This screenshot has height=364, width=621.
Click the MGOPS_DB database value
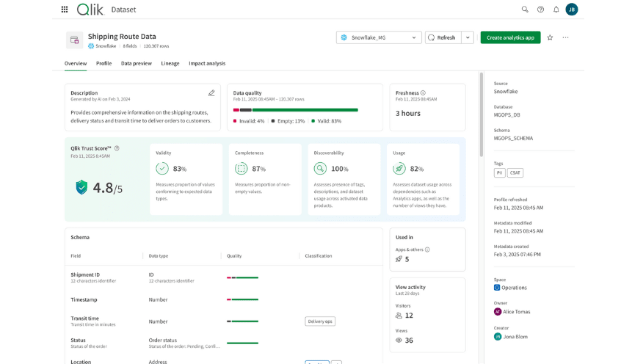click(507, 115)
